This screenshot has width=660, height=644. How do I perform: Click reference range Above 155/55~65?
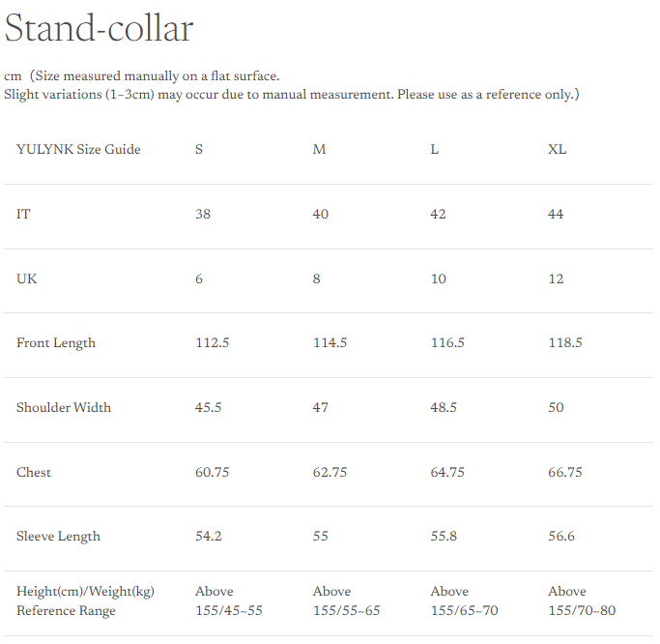tap(347, 600)
